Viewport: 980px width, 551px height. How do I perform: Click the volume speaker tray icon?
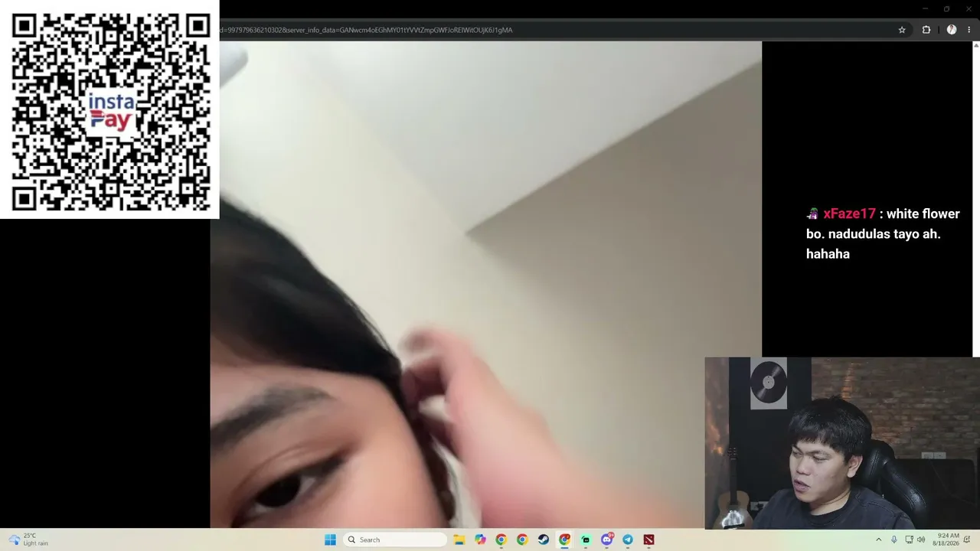coord(921,540)
